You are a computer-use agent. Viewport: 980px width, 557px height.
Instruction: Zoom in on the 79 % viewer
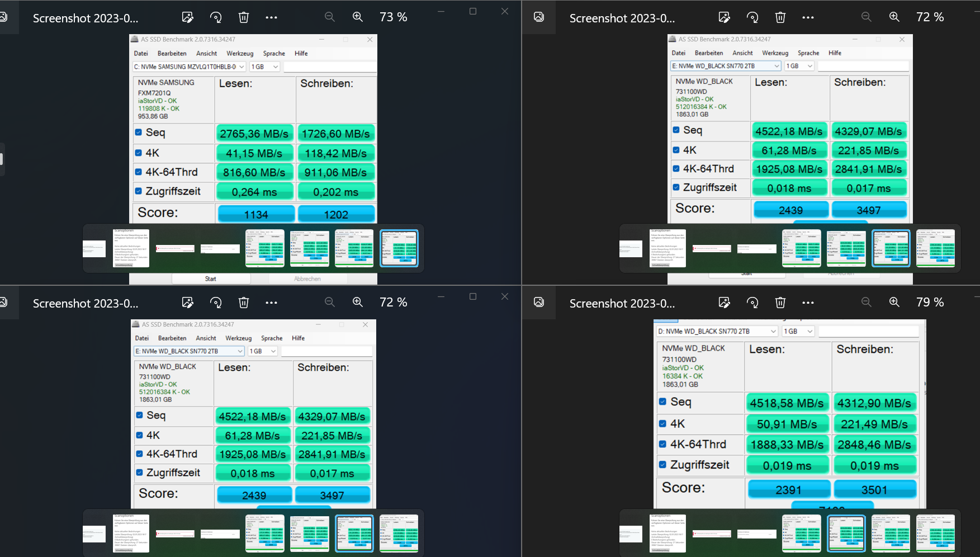pos(894,302)
